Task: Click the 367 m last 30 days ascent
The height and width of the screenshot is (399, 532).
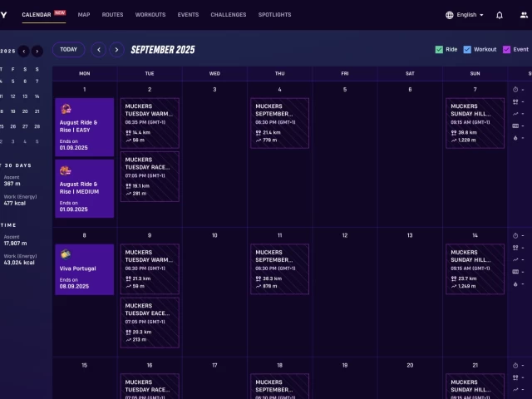Action: (12, 184)
